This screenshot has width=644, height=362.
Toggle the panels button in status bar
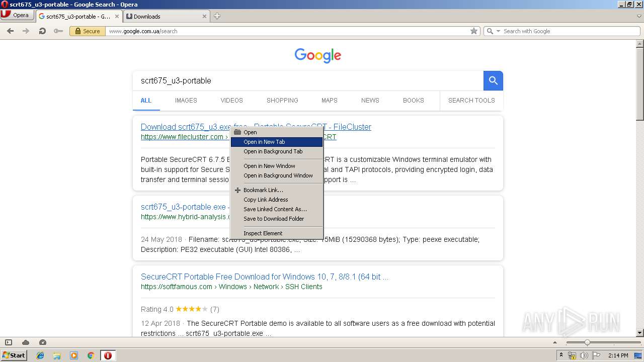pos(9,342)
